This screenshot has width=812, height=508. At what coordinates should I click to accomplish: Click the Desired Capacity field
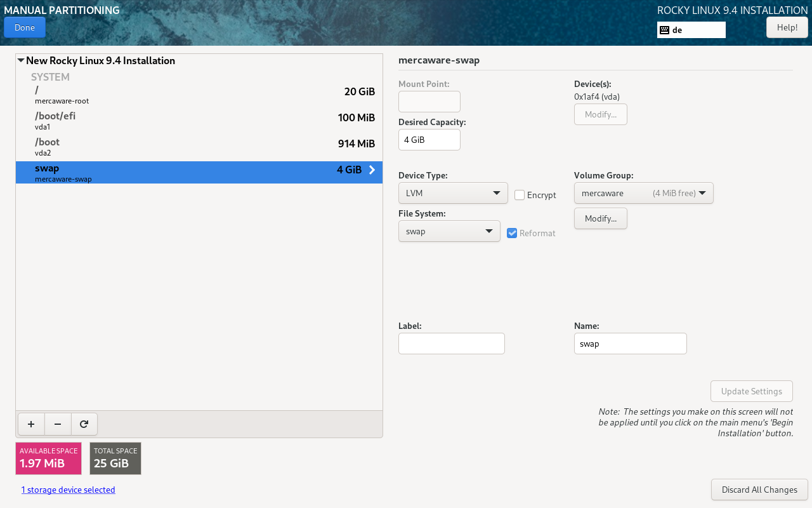click(x=429, y=140)
